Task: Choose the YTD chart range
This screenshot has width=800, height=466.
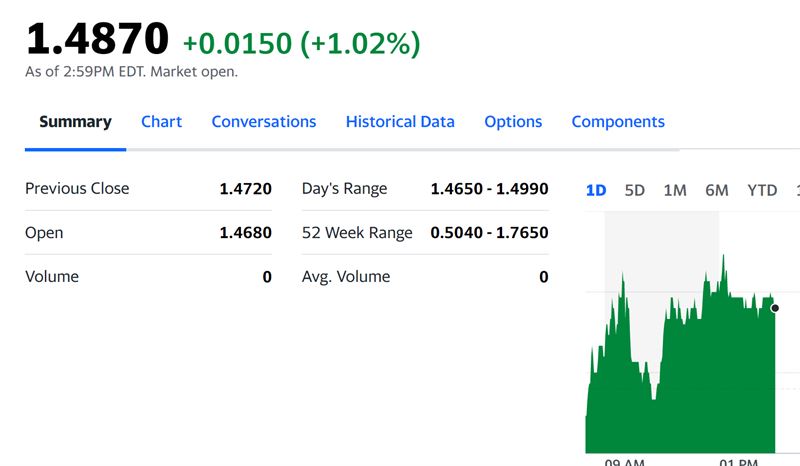Action: coord(762,190)
